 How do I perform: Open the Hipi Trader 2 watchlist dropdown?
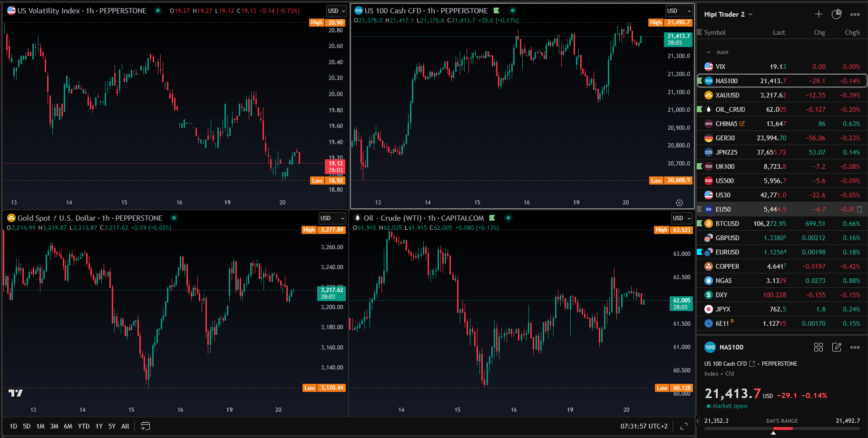point(728,14)
